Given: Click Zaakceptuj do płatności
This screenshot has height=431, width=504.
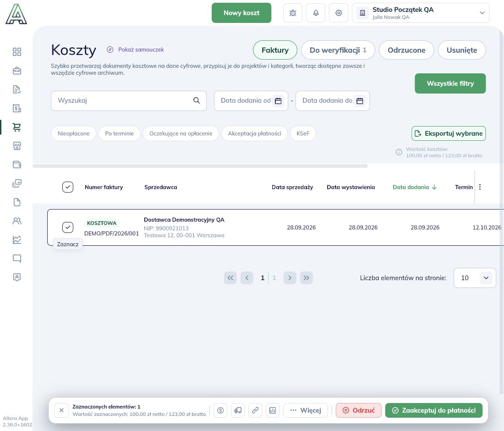Looking at the screenshot, I should tap(434, 410).
